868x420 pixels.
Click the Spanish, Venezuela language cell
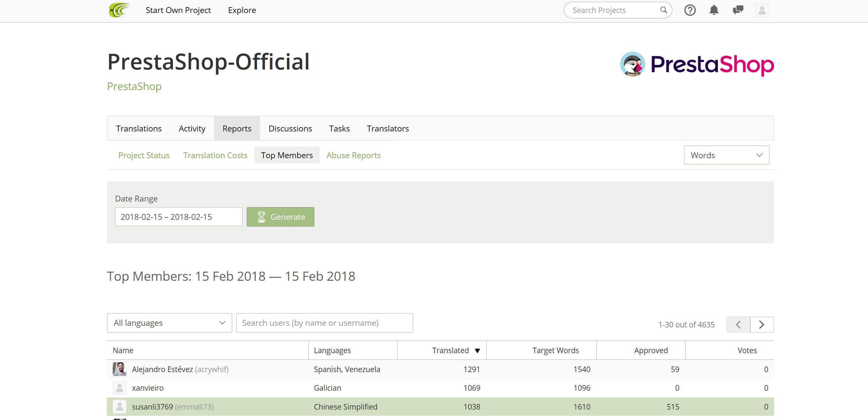pos(347,369)
